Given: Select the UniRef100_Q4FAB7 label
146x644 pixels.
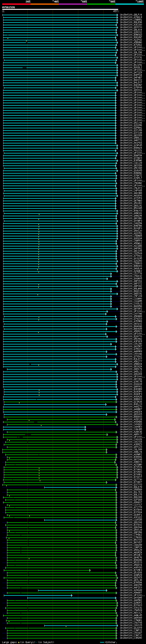Looking at the screenshot, I should click(131, 77).
